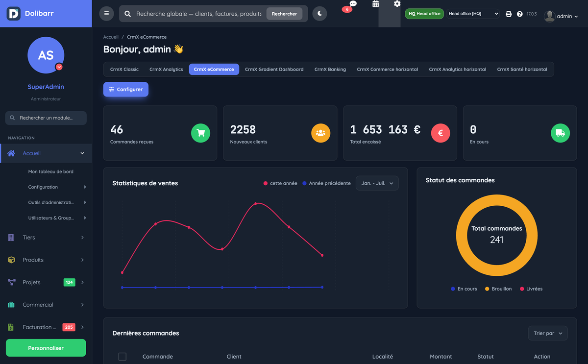Expand the Produits menu chevron
The height and width of the screenshot is (364, 588).
click(x=82, y=260)
